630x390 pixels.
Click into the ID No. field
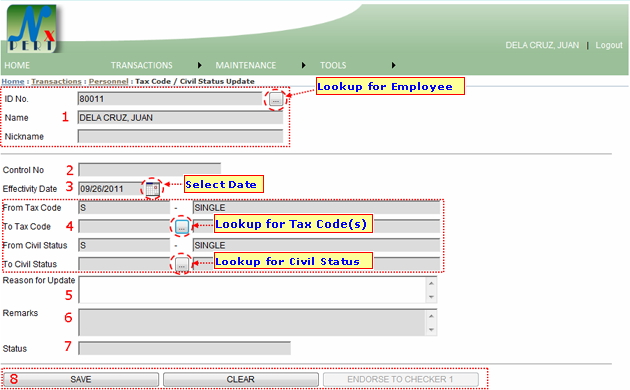coord(170,99)
